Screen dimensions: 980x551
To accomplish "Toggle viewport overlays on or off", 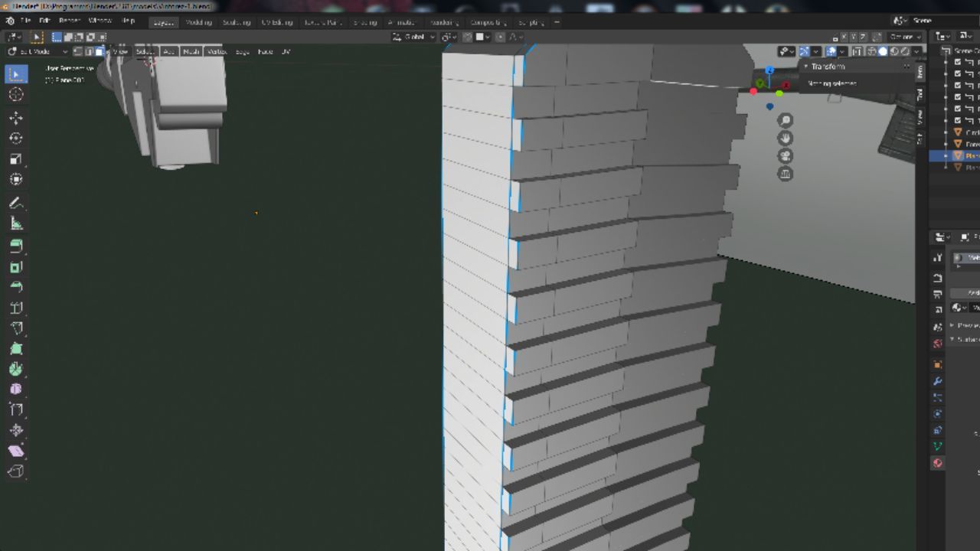I will pyautogui.click(x=831, y=51).
